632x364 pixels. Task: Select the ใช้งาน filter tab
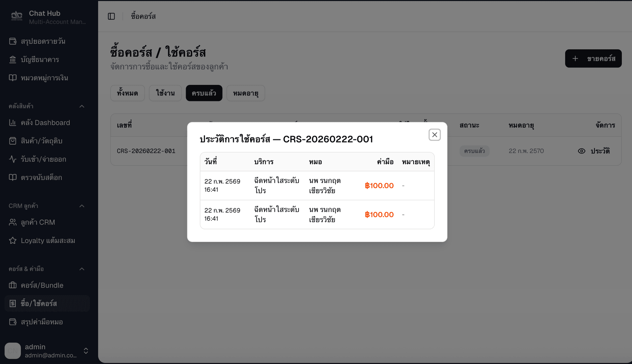pyautogui.click(x=165, y=93)
